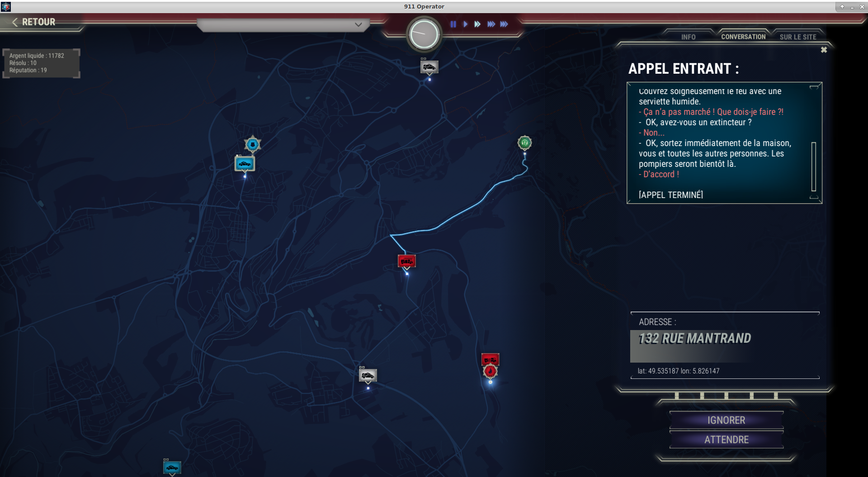
Task: Select the red fire truck en route
Action: pyautogui.click(x=407, y=261)
